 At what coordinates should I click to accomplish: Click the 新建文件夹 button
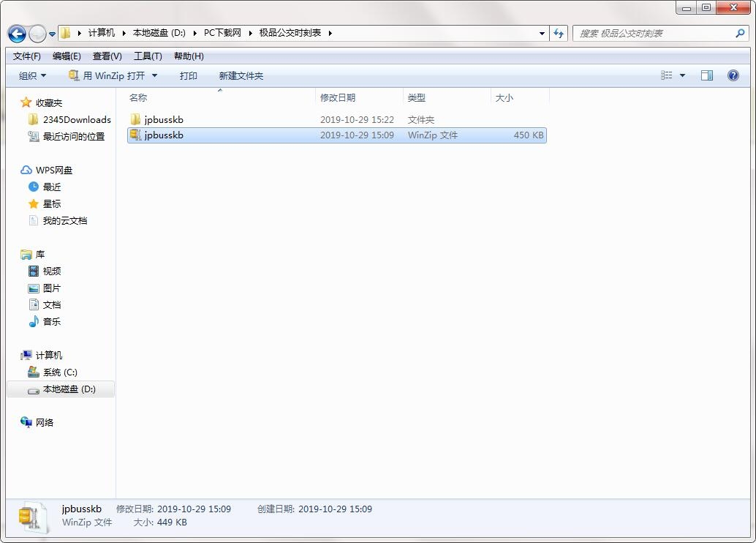[241, 76]
